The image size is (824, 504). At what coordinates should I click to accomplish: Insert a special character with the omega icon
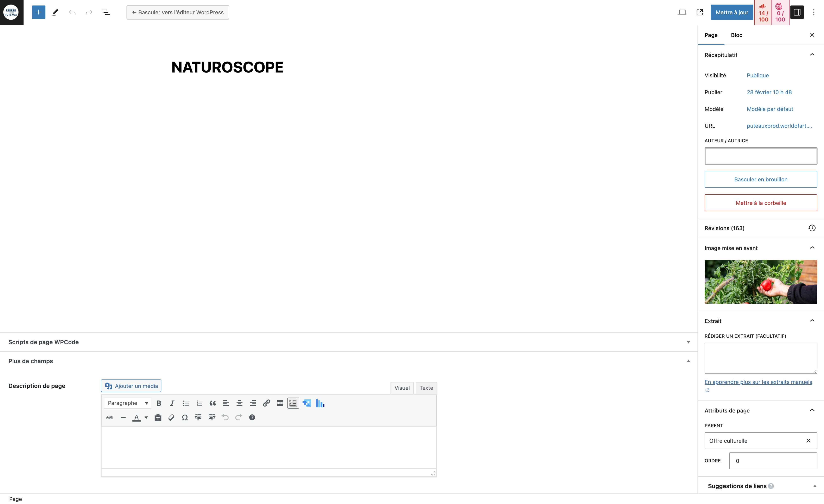(x=185, y=417)
